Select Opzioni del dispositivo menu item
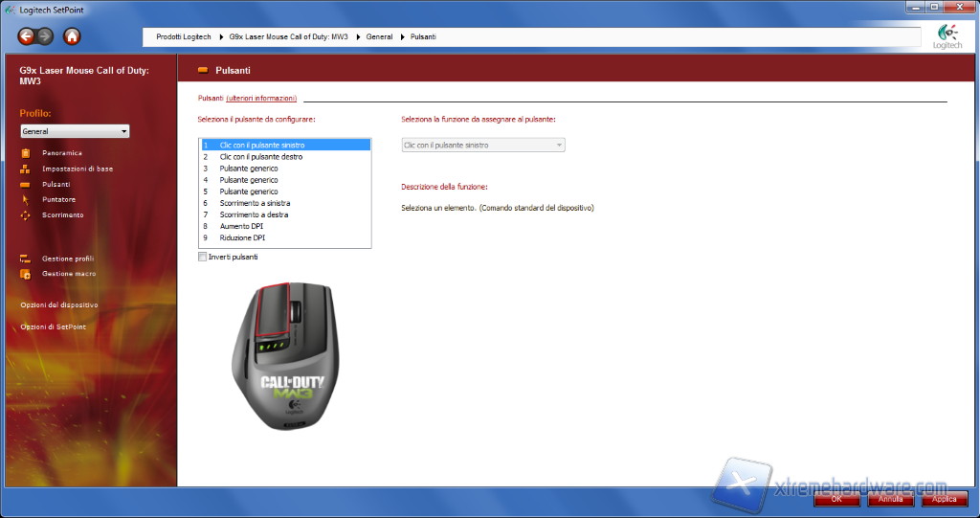The height and width of the screenshot is (518, 980). point(59,304)
